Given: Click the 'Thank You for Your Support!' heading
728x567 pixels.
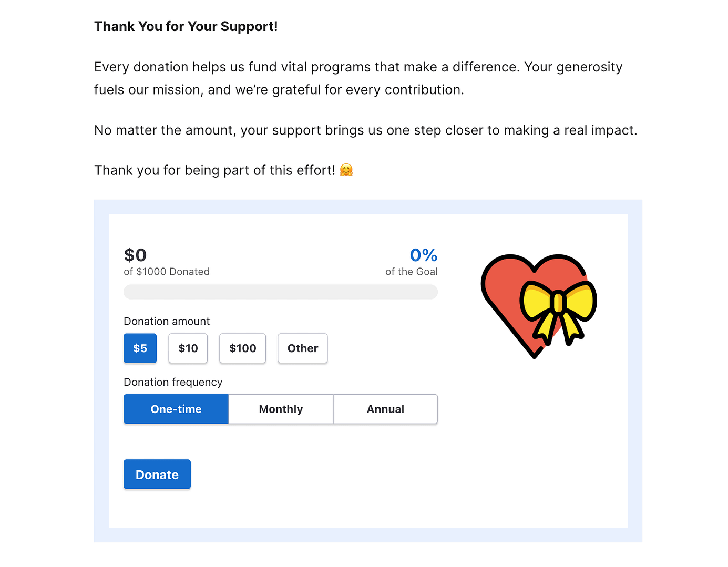Looking at the screenshot, I should (186, 26).
